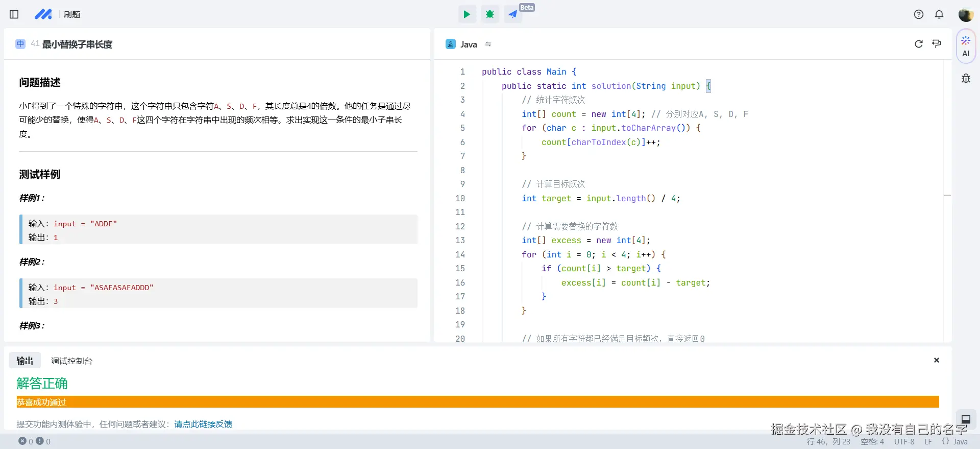Reset code with the refresh icon
This screenshot has width=980, height=449.
[x=919, y=44]
